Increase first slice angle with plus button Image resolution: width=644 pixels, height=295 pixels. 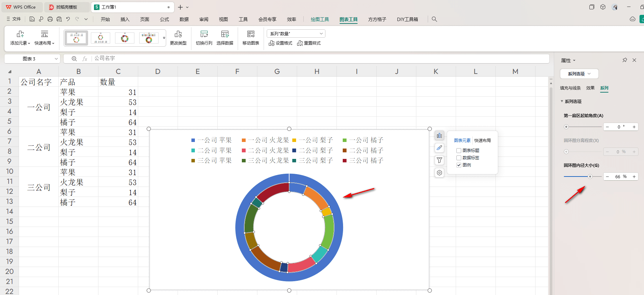point(634,127)
